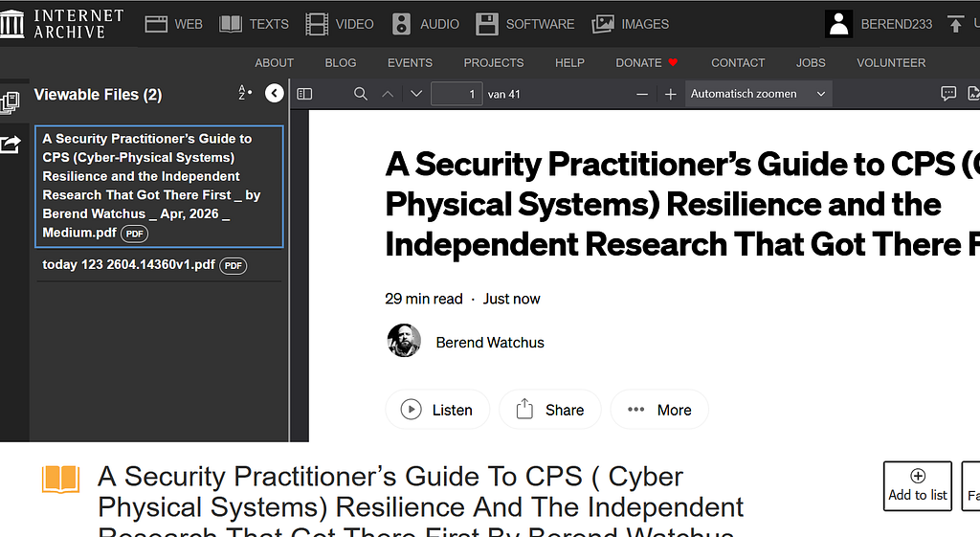Open search in PDF document

(361, 94)
